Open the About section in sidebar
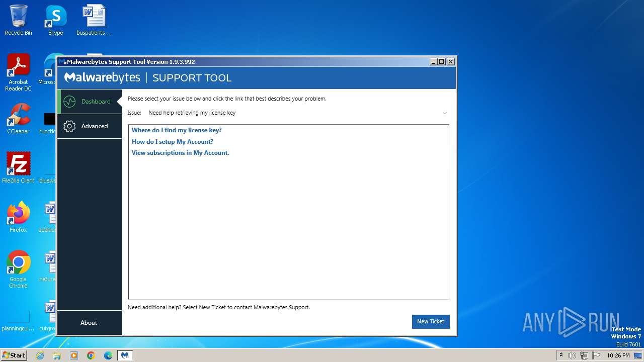This screenshot has width=644, height=362. tap(89, 323)
